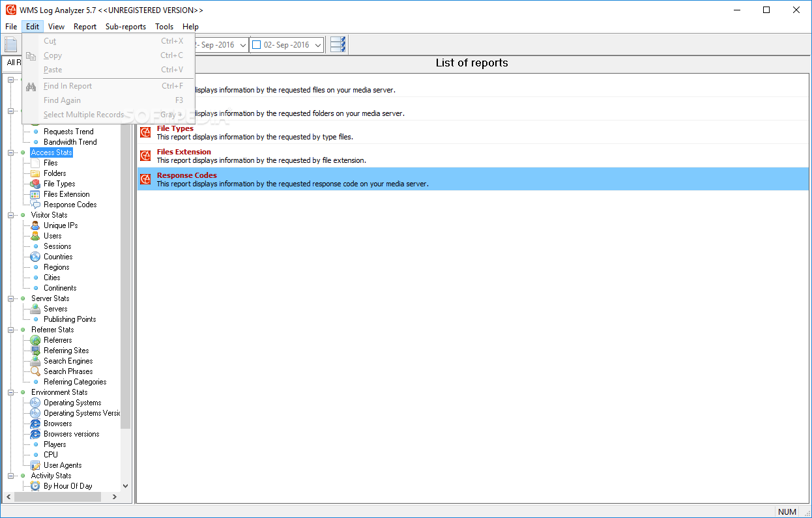Collapse the Access Stats tree node
Viewport: 812px width, 518px height.
[11, 152]
